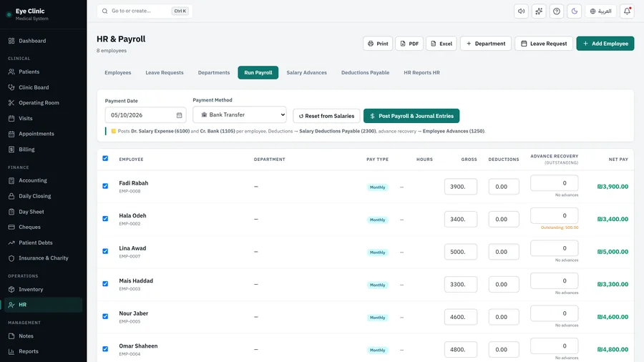Open the Payment Method dropdown
644x362 pixels.
coord(240,114)
